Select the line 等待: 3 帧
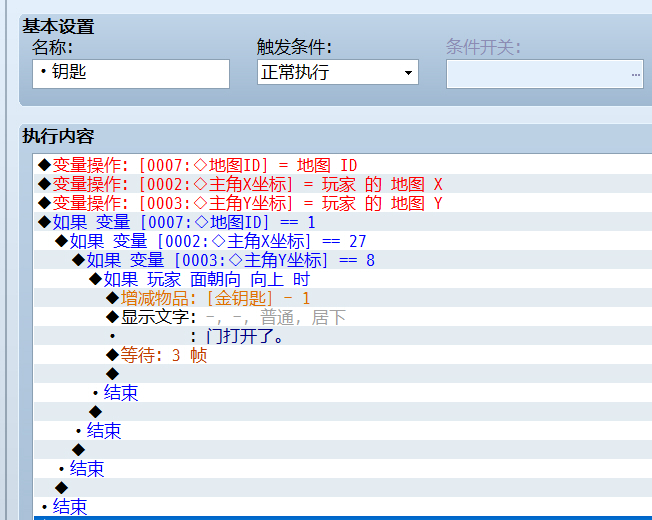Viewport: 652px width, 520px height. [343, 355]
